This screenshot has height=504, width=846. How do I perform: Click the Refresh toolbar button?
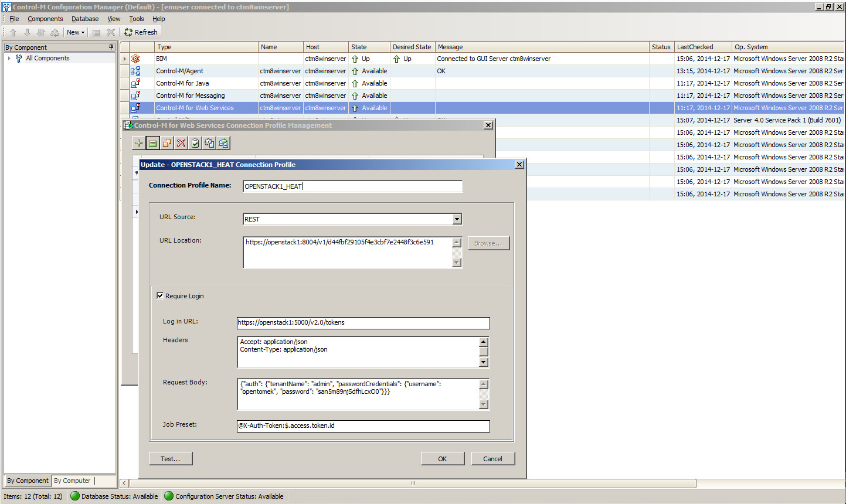pyautogui.click(x=141, y=32)
